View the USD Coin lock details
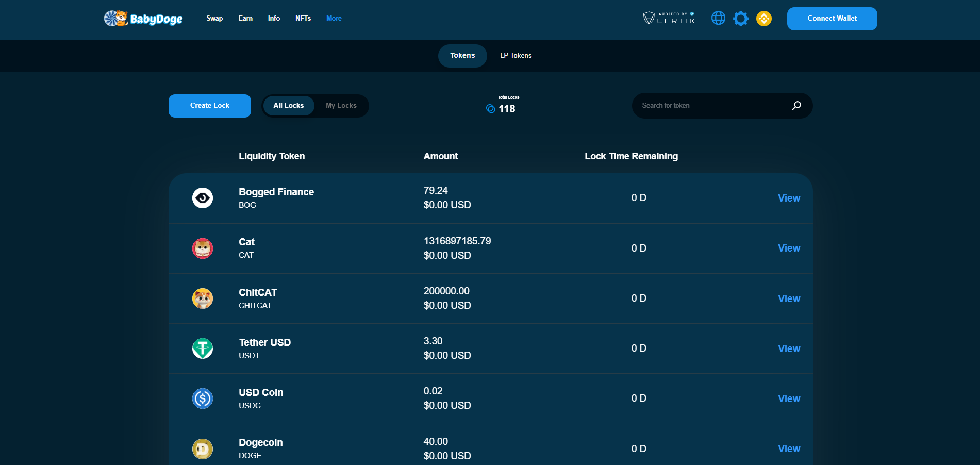 coord(789,398)
